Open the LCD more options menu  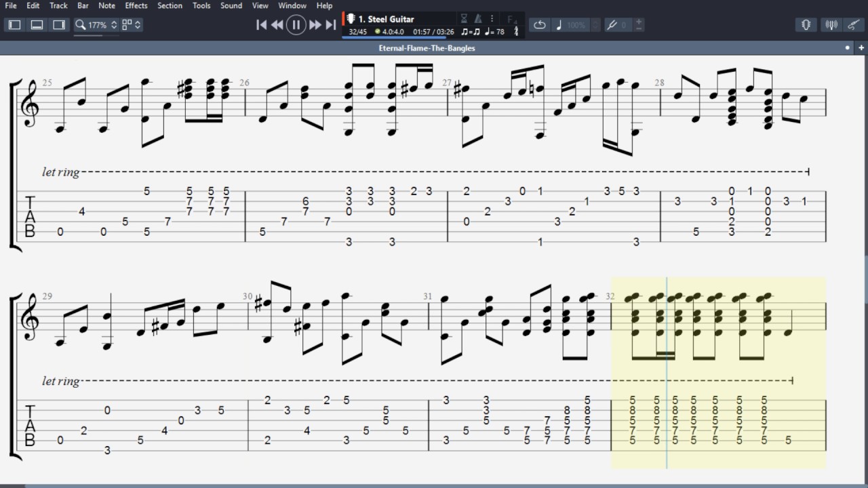(492, 19)
